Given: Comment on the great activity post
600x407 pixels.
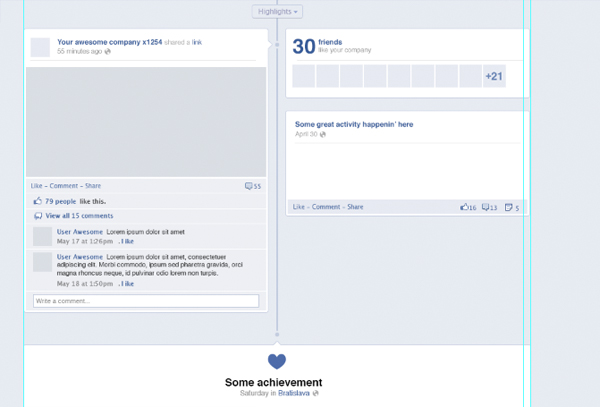Looking at the screenshot, I should point(326,207).
